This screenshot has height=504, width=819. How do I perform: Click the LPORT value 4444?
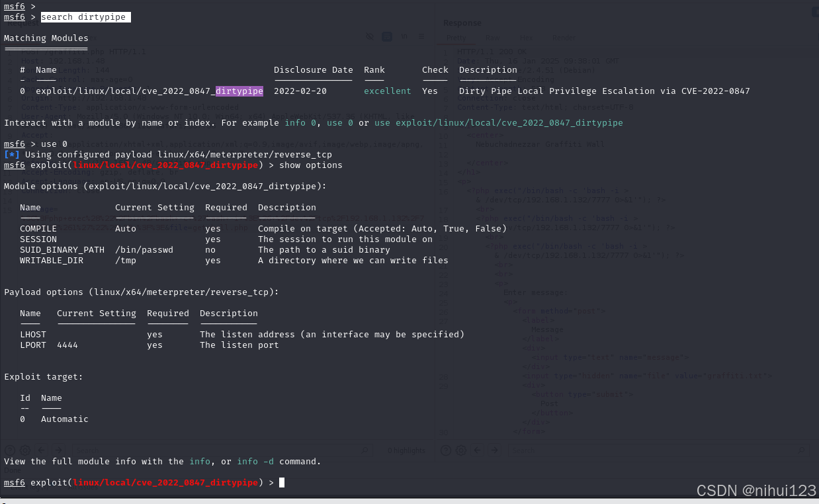[x=67, y=345]
